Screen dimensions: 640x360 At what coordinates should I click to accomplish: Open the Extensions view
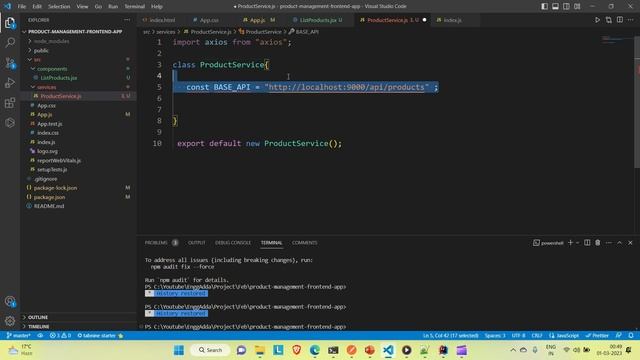point(10,102)
